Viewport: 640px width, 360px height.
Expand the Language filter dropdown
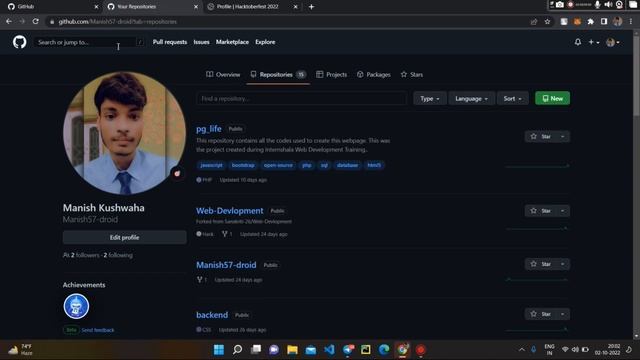[471, 98]
